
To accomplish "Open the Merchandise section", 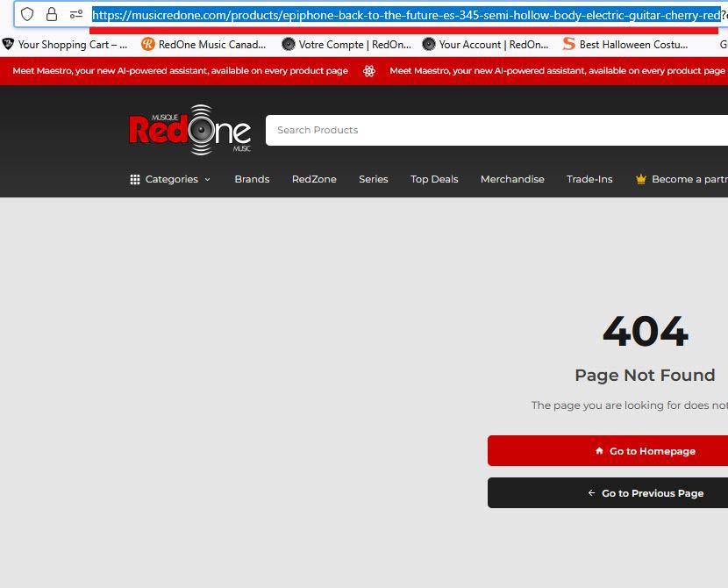I will [x=512, y=179].
